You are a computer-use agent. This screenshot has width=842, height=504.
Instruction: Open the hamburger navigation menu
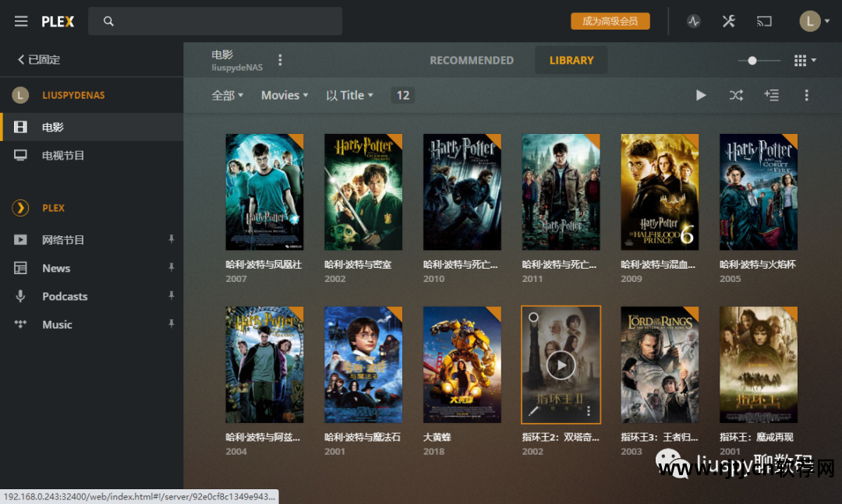[x=21, y=22]
